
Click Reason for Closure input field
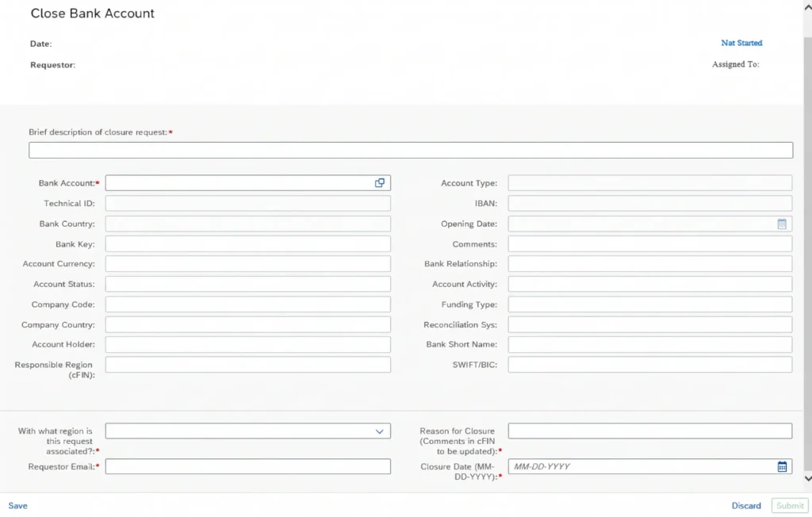pos(650,431)
